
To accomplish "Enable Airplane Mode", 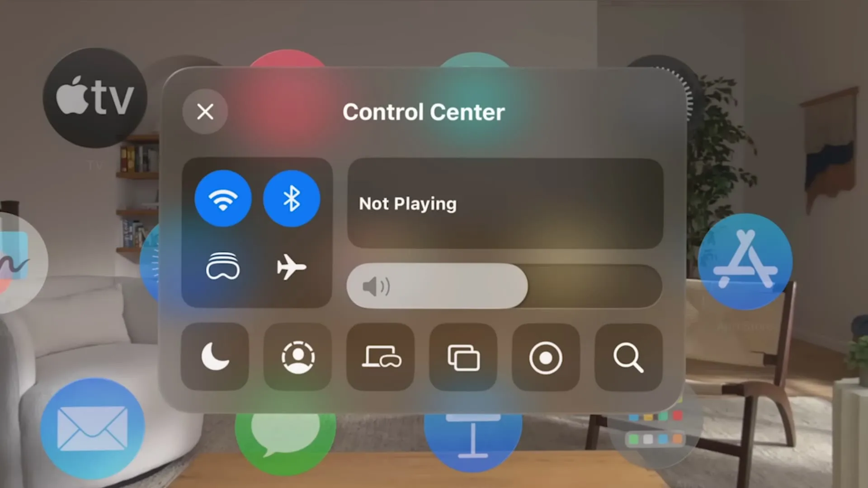I will 291,267.
